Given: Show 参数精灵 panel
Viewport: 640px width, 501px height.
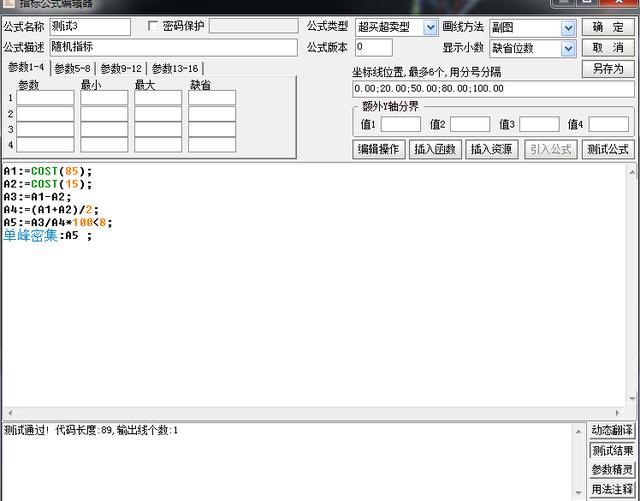Looking at the screenshot, I should [x=612, y=470].
